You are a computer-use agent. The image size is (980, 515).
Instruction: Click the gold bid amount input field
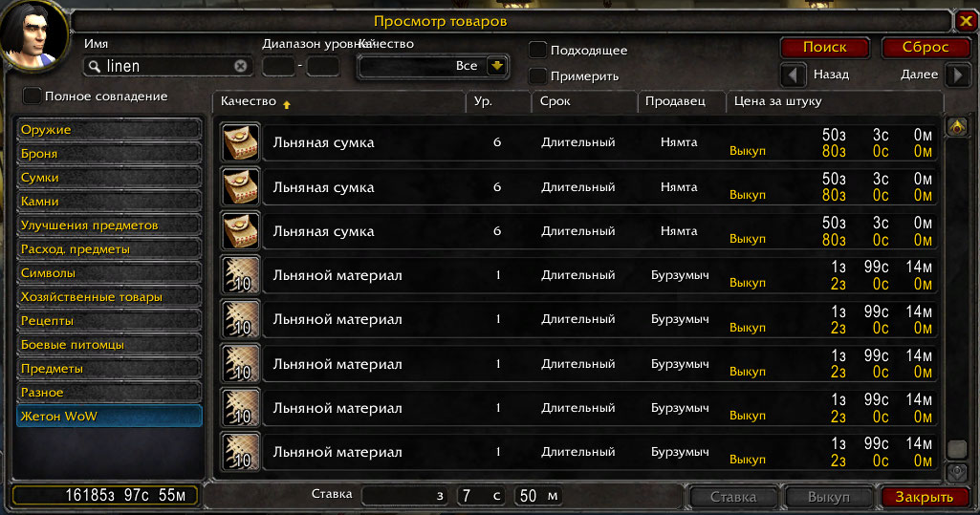click(x=405, y=496)
